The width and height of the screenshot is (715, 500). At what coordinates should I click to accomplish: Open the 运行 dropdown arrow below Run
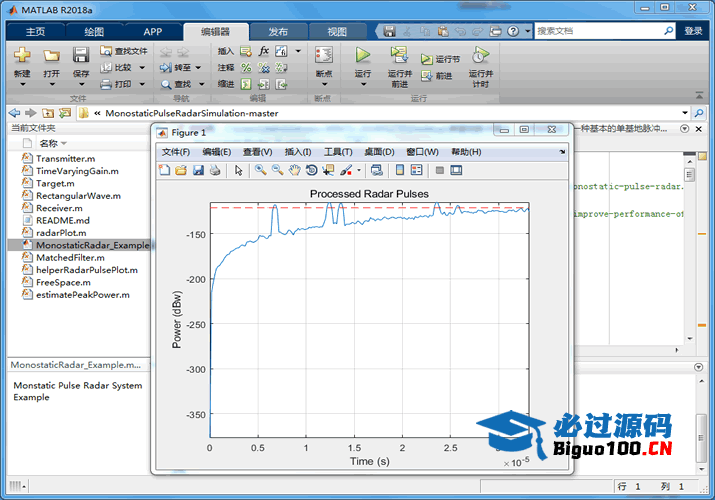(x=363, y=84)
